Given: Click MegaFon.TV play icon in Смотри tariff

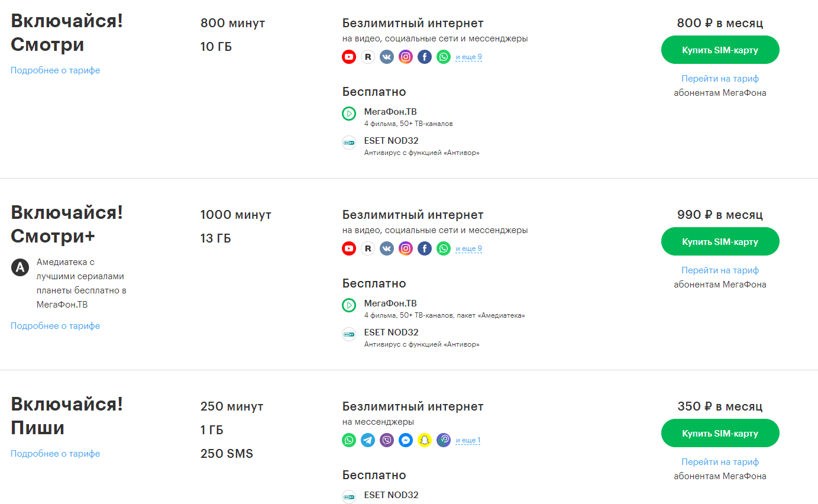Looking at the screenshot, I should coord(349,114).
